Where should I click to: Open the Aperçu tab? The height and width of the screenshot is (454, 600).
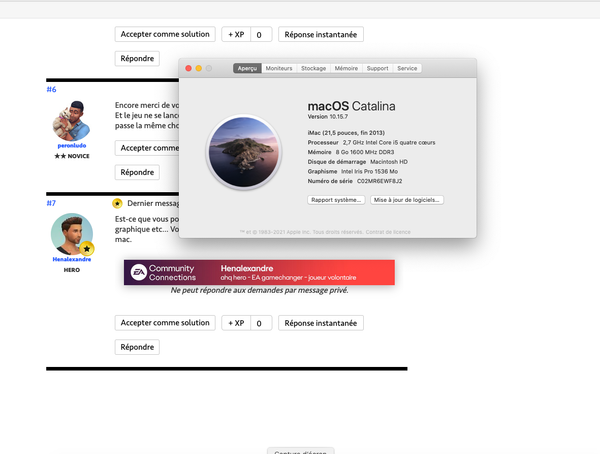pyautogui.click(x=247, y=68)
